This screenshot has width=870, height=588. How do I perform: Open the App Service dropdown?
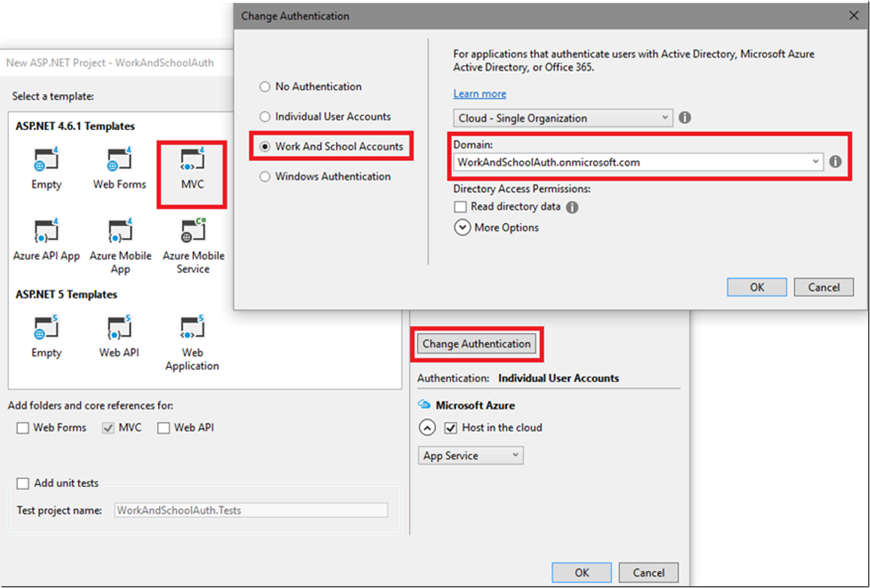[x=470, y=455]
